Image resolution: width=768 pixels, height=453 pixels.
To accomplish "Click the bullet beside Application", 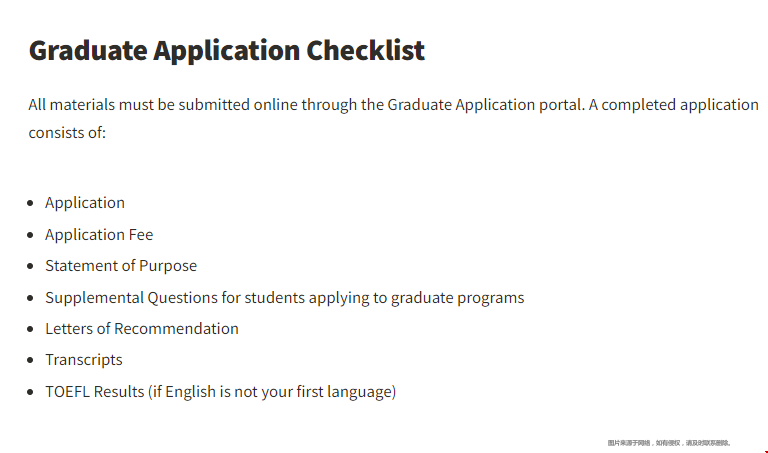I will point(30,203).
